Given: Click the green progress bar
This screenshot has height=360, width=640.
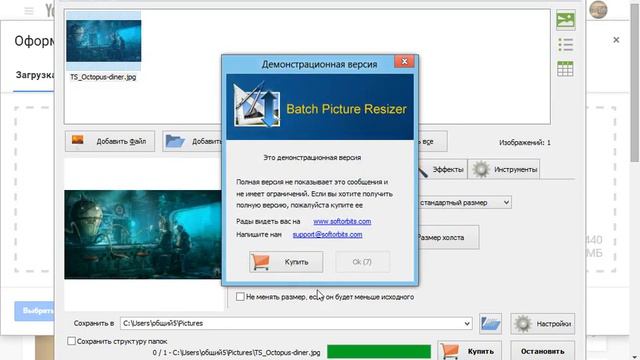Looking at the screenshot, I should (379, 352).
